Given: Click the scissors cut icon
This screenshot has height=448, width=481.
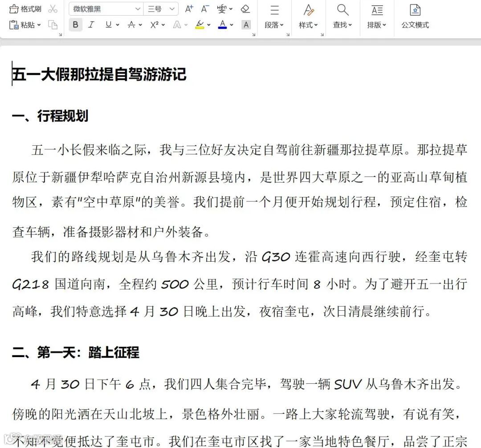Looking at the screenshot, I should pos(53,9).
